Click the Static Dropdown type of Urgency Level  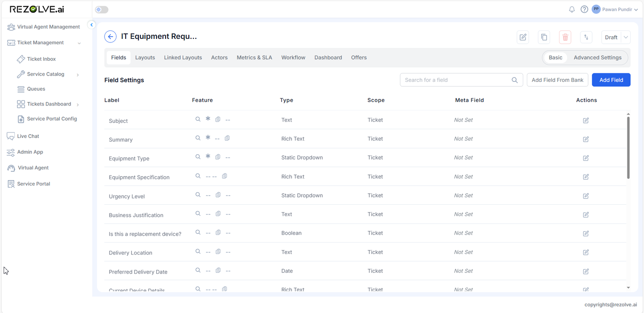point(302,195)
